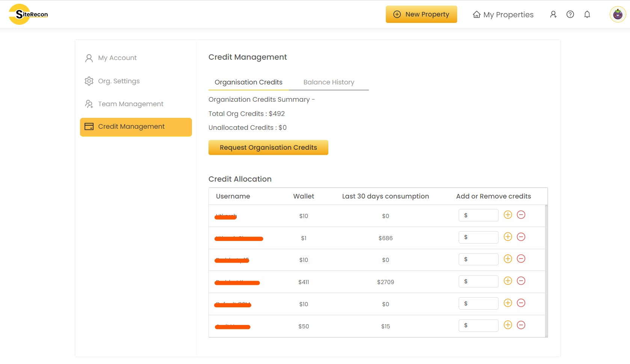
Task: Click the $2709 consumption value
Action: [385, 282]
